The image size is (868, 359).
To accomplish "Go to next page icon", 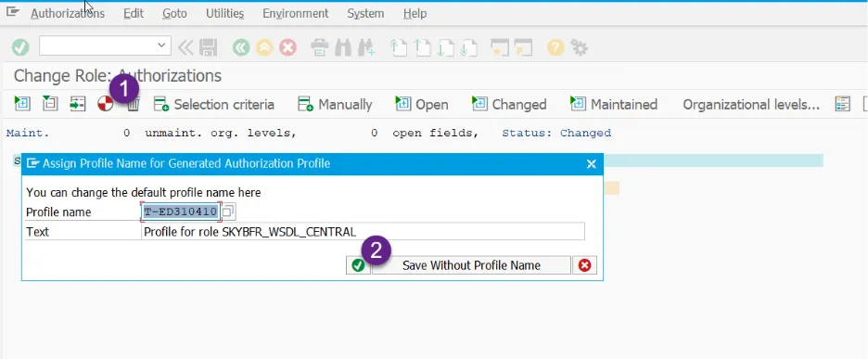I will coord(445,47).
